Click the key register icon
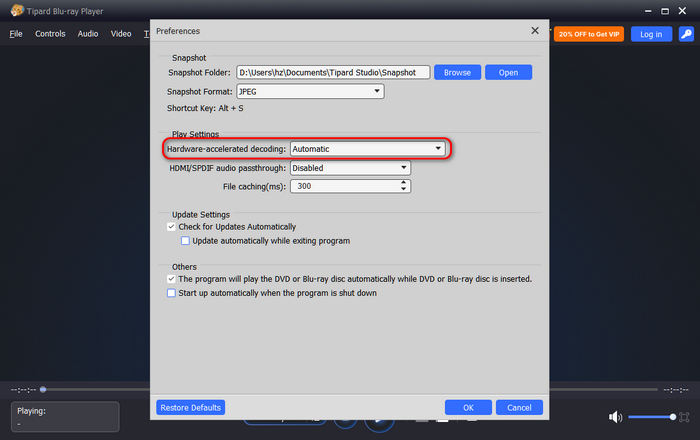 pyautogui.click(x=686, y=34)
